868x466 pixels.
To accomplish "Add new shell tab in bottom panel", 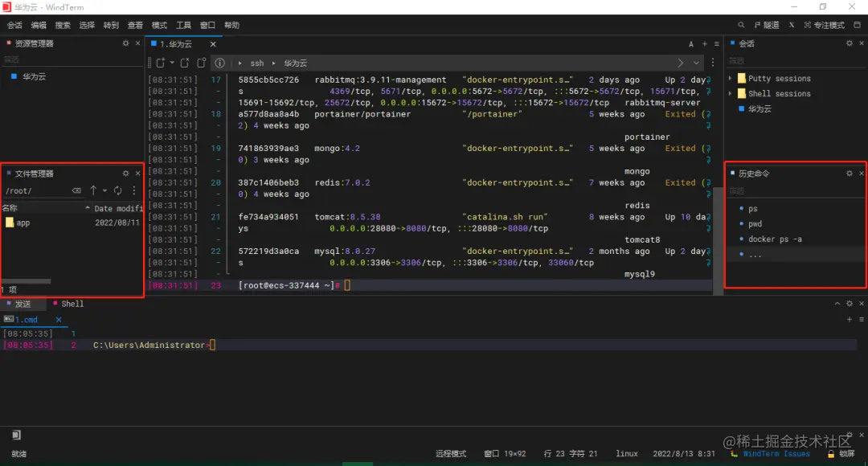I will click(850, 319).
